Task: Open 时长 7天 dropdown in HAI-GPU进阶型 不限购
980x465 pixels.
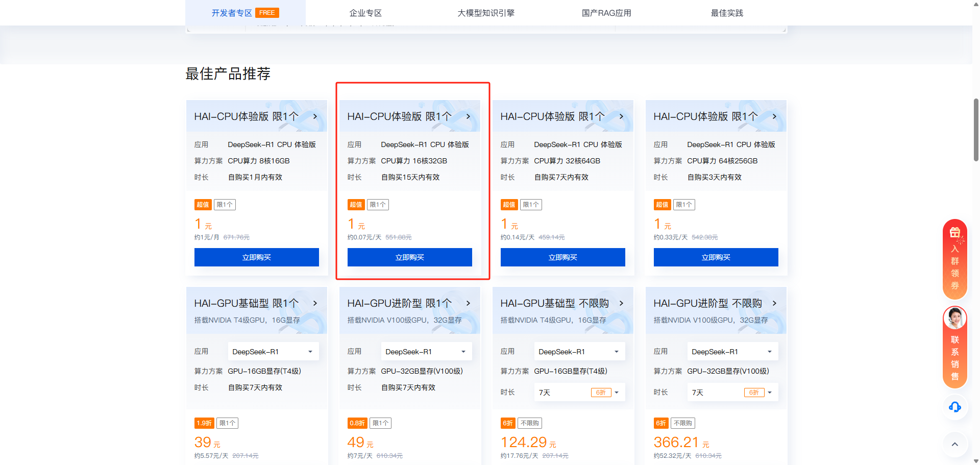Action: 732,393
